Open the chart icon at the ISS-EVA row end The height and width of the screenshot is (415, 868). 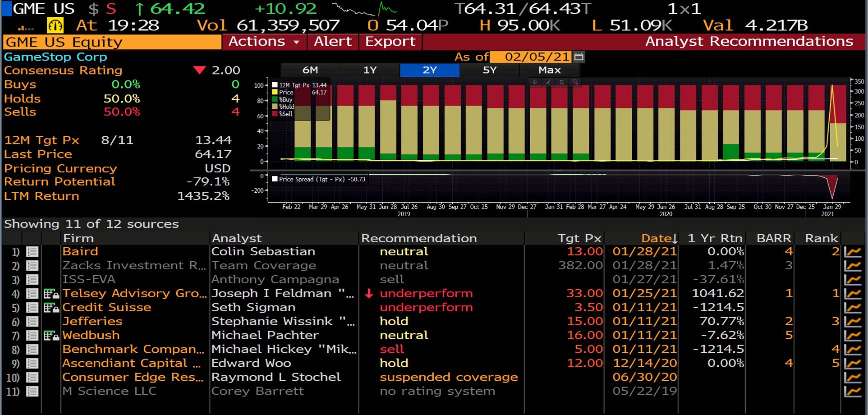pyautogui.click(x=853, y=280)
